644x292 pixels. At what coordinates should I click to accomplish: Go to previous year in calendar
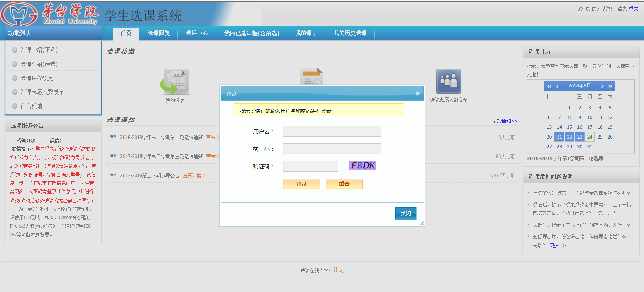(549, 86)
